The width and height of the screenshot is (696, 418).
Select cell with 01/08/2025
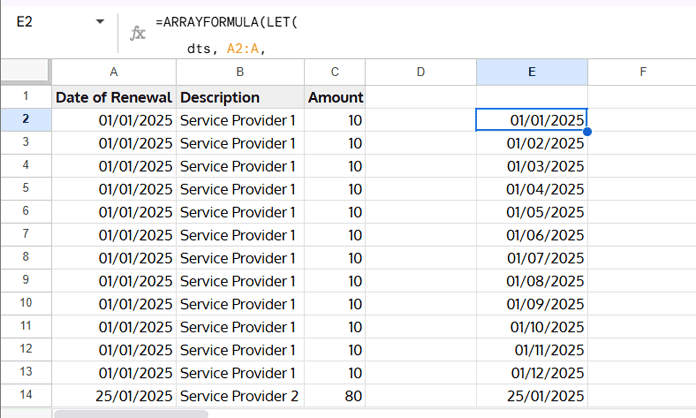point(532,281)
